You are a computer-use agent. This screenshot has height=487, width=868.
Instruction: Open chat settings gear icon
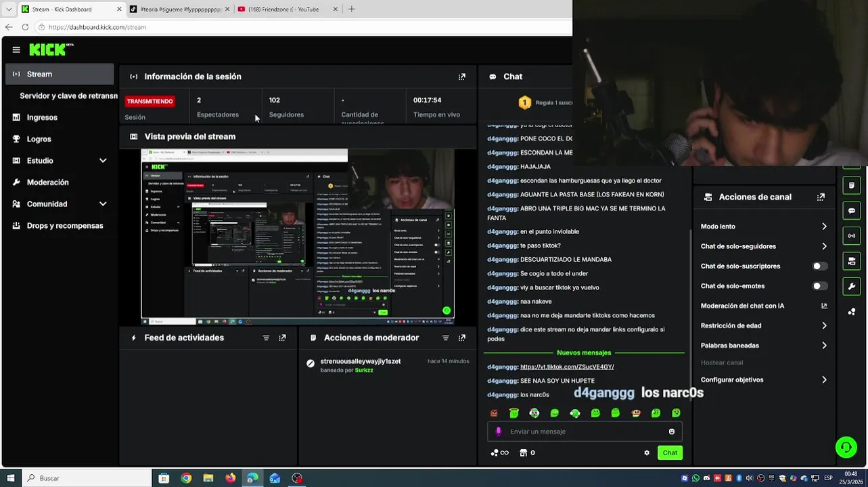[x=647, y=453]
